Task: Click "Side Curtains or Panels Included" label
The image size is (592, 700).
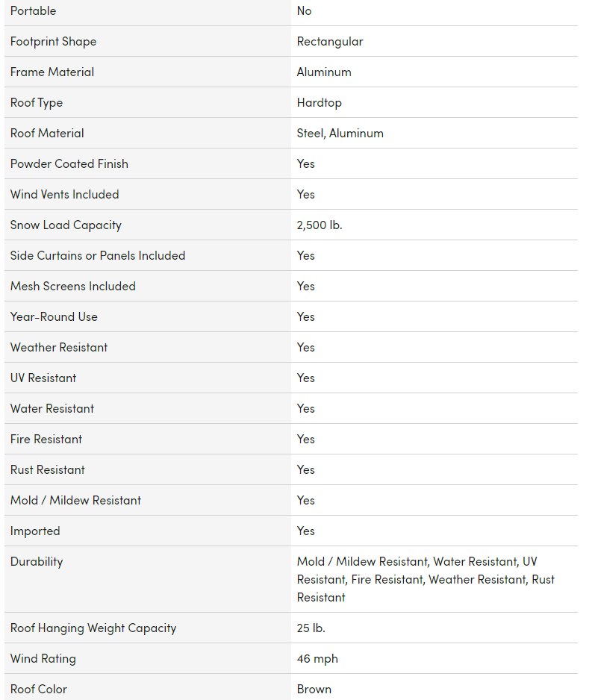Action: pyautogui.click(x=98, y=256)
